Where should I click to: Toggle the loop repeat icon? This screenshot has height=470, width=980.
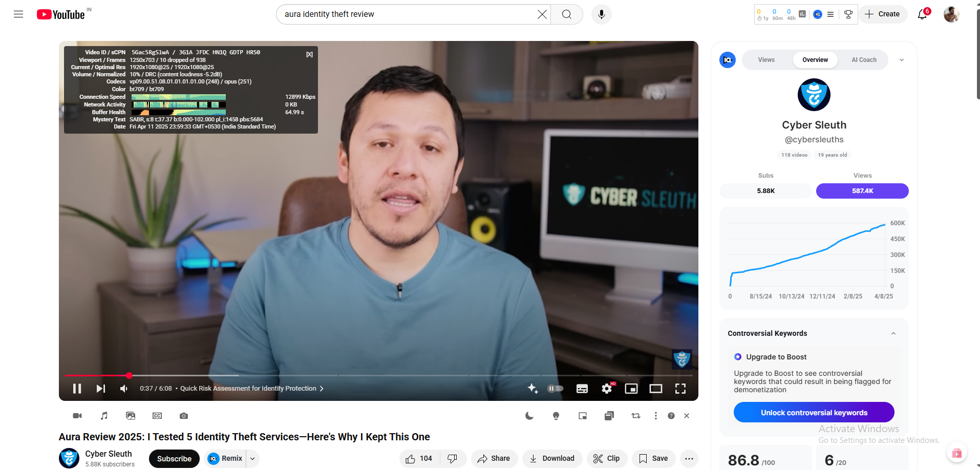click(x=636, y=416)
